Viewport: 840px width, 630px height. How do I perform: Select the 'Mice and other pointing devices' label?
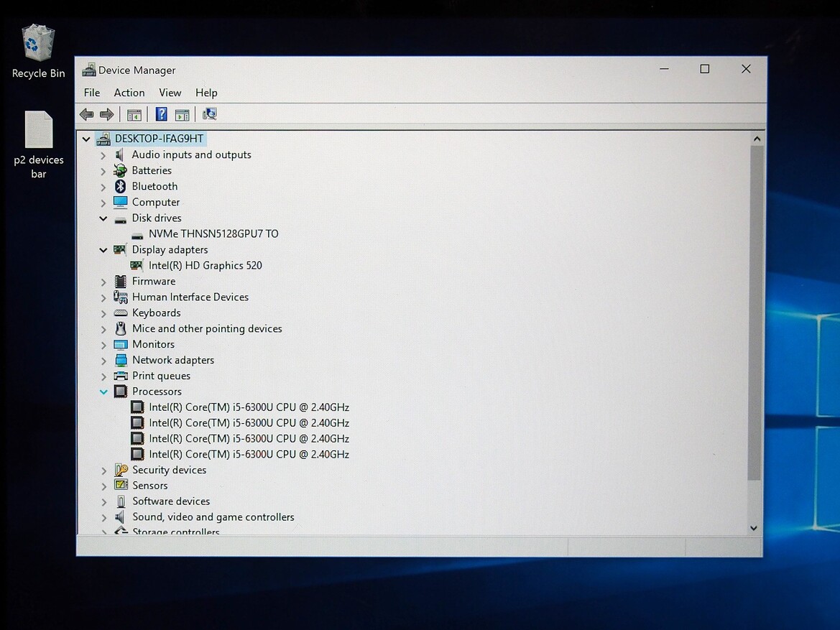(x=207, y=328)
